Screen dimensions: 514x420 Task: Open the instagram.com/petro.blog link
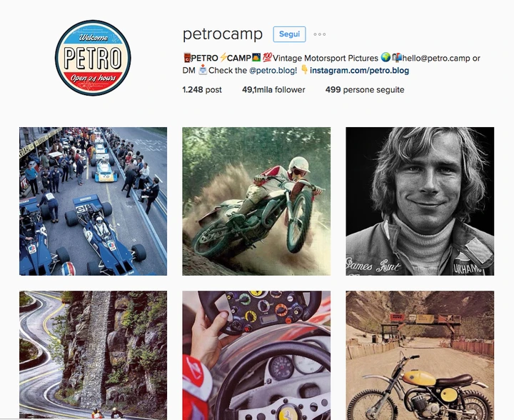tap(359, 71)
